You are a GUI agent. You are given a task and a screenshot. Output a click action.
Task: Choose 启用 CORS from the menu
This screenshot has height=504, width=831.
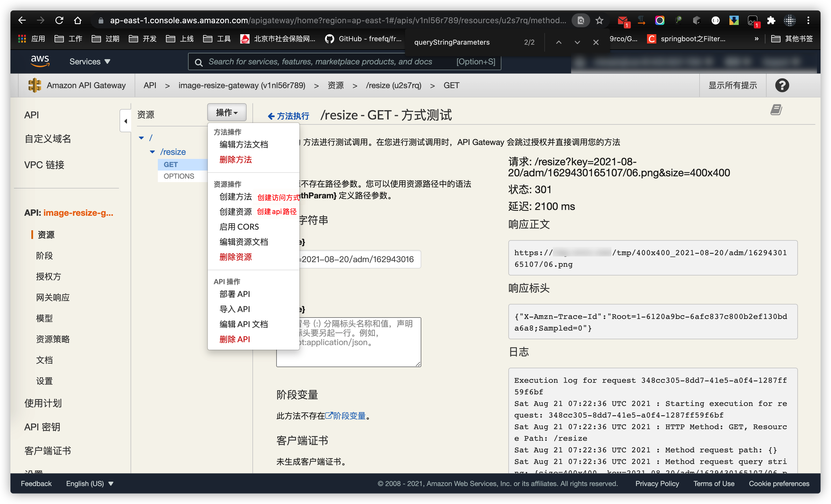tap(239, 226)
